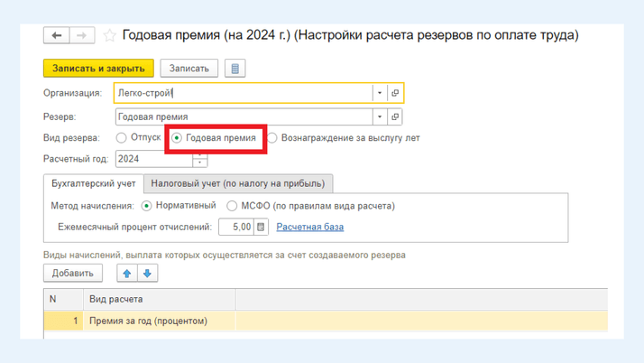Click Записать и закрыть button

pyautogui.click(x=98, y=69)
